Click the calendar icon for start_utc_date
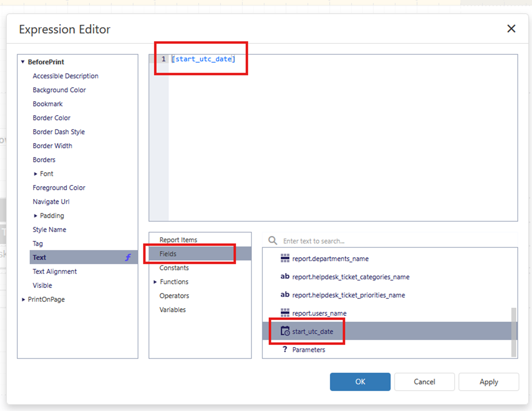This screenshot has width=532, height=411. click(285, 331)
